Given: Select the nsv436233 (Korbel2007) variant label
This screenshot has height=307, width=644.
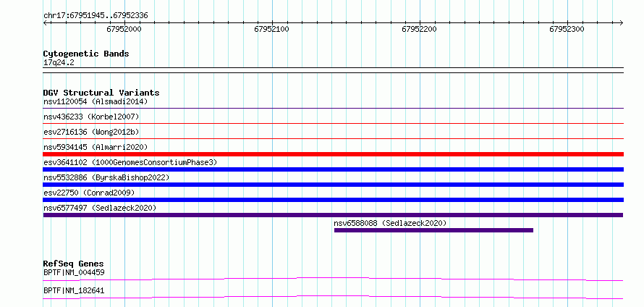Looking at the screenshot, I should click(x=91, y=117).
